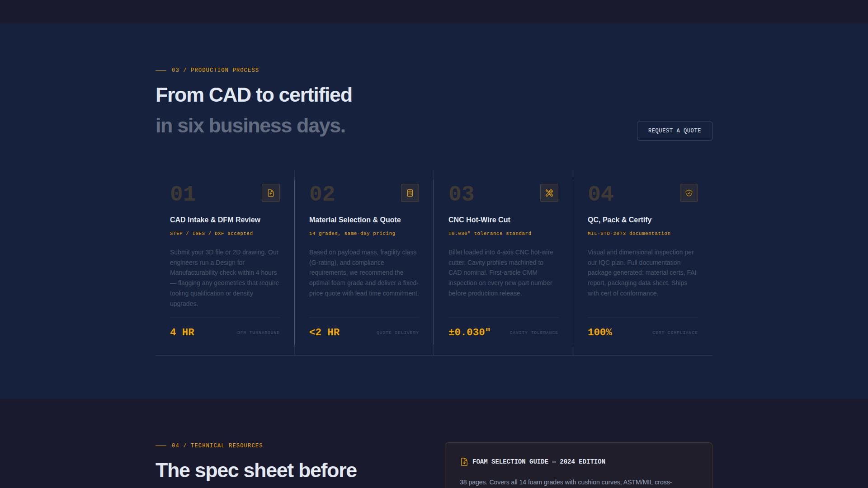Click the crossed-tools icon on CNC Hot-Wire Cut
The image size is (868, 488).
pos(549,193)
